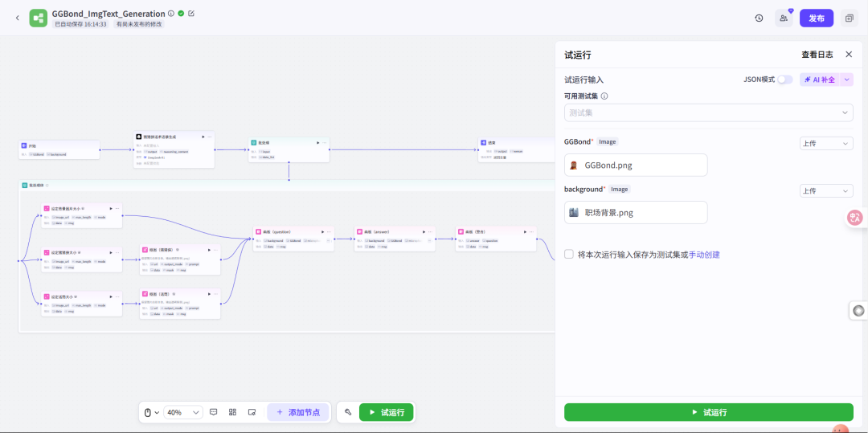
Task: Run the 画板（整合） node via play icon
Action: 526,231
